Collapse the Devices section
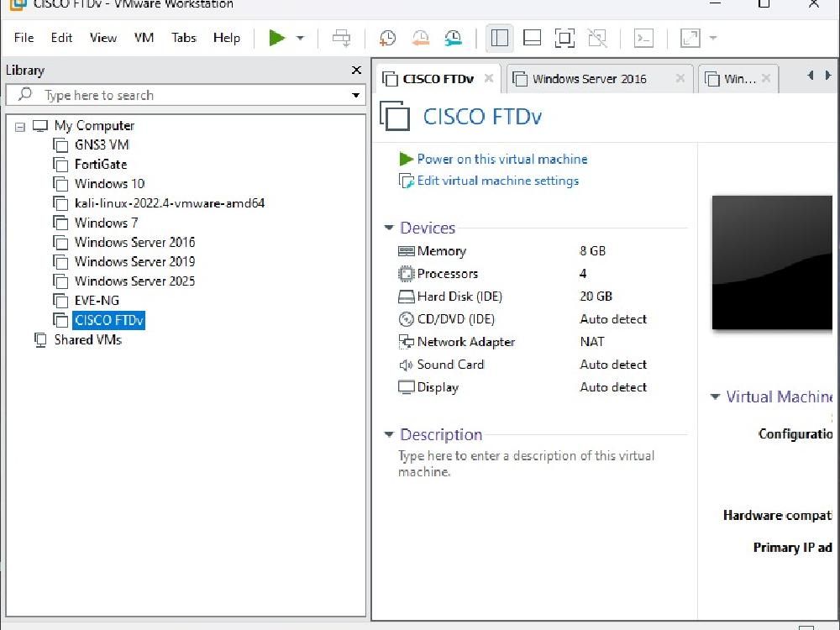The height and width of the screenshot is (630, 840). pos(389,228)
